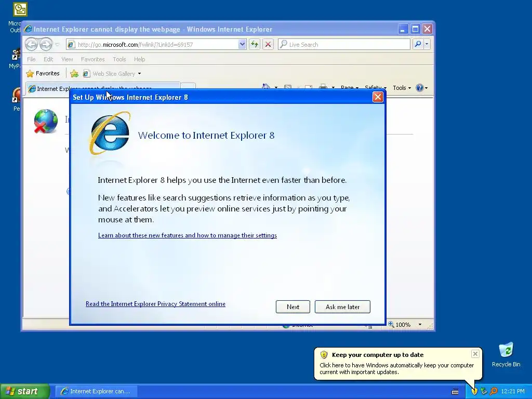Click the resize grip in IE status bar

430,326
